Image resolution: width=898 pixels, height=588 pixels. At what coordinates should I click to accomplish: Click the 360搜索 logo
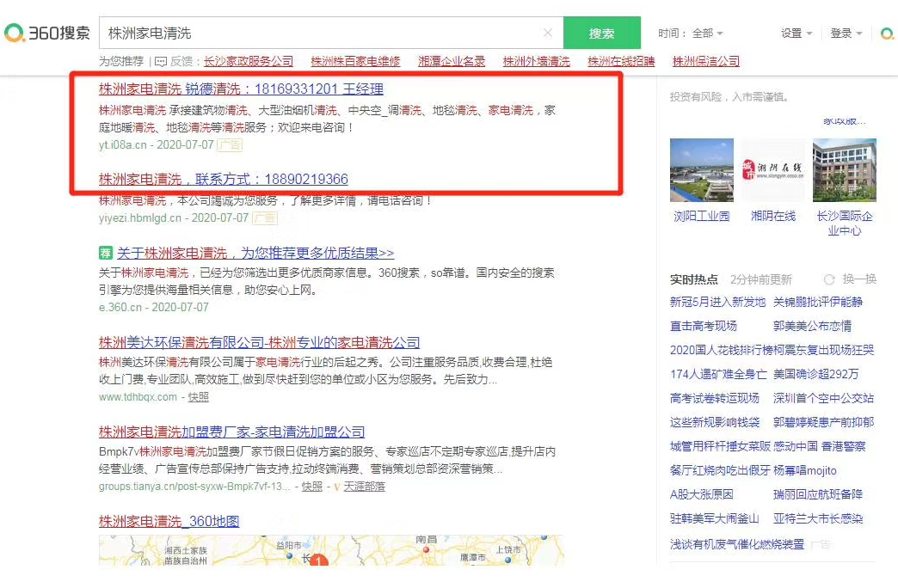pos(47,33)
